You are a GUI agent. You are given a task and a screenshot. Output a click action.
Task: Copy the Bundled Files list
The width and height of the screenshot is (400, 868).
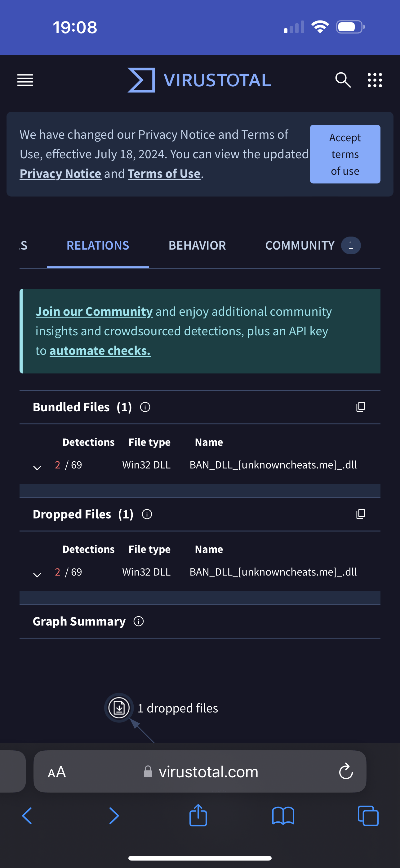361,407
